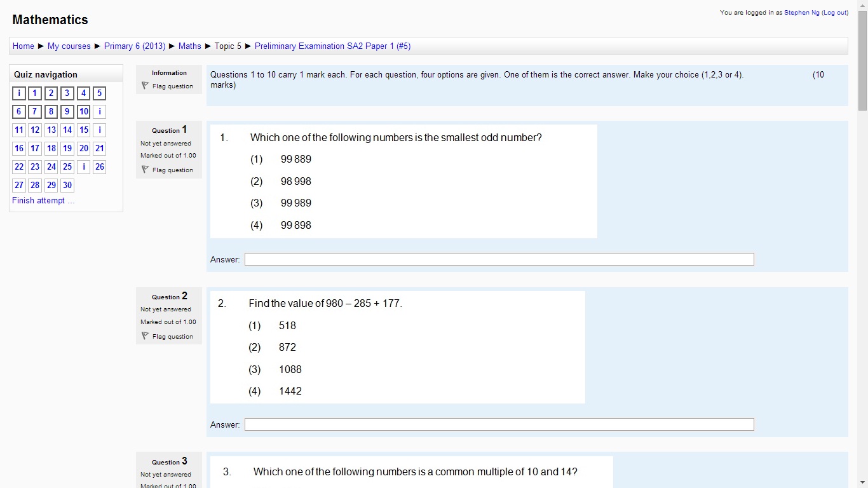Open info item after question 15
Image resolution: width=868 pixels, height=488 pixels.
(x=100, y=130)
